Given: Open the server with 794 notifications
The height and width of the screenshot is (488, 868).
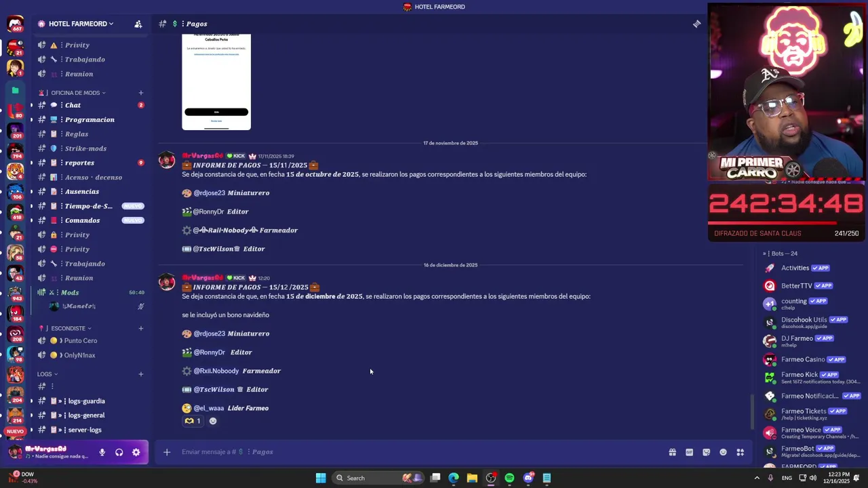Looking at the screenshot, I should coord(15,150).
